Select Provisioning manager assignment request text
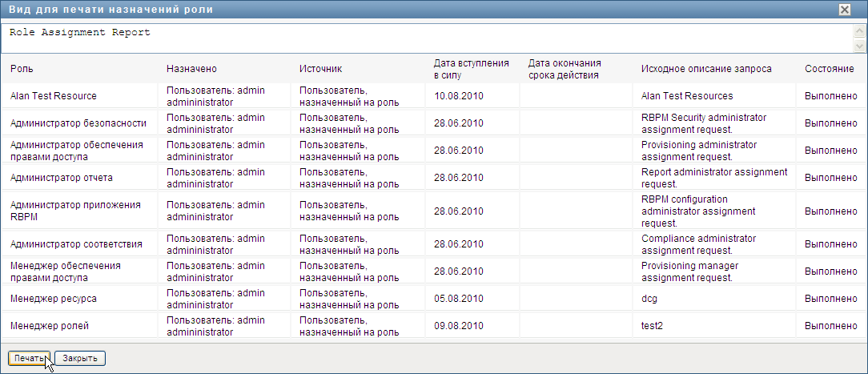 tap(689, 271)
